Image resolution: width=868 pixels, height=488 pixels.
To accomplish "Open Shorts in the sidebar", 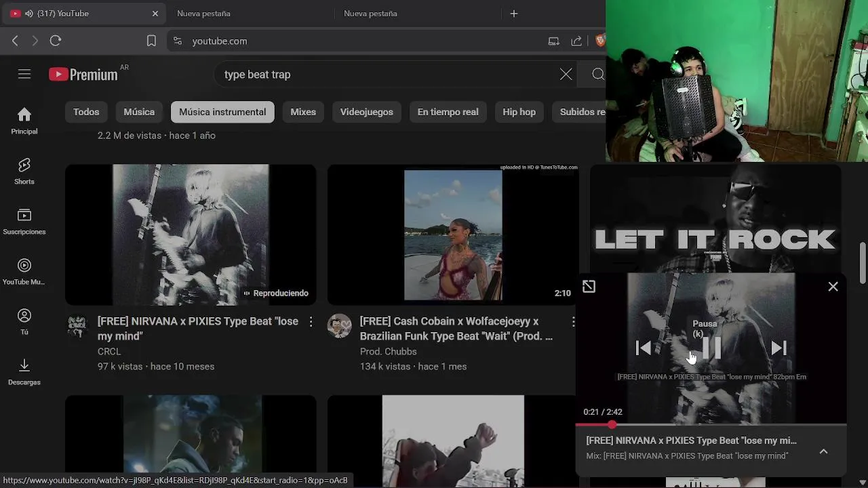I will click(x=24, y=171).
